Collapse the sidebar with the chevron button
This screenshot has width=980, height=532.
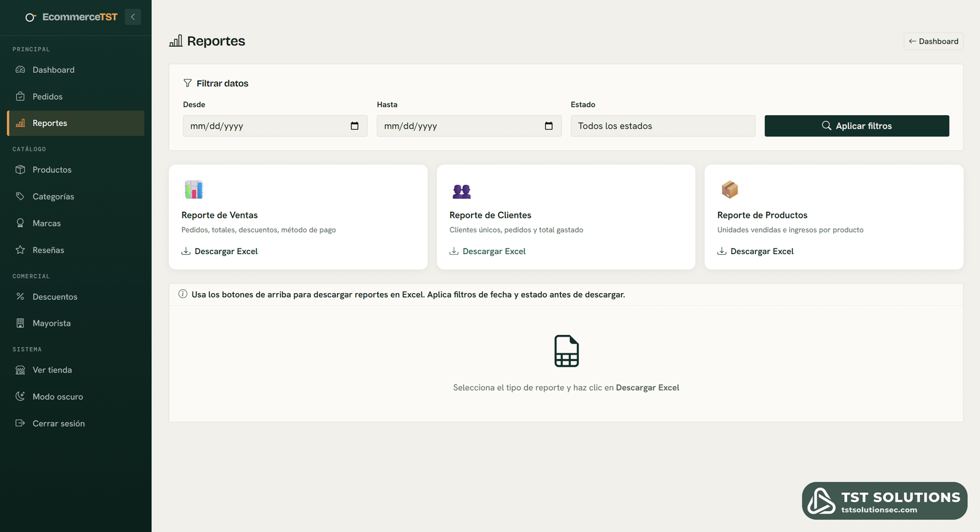133,17
